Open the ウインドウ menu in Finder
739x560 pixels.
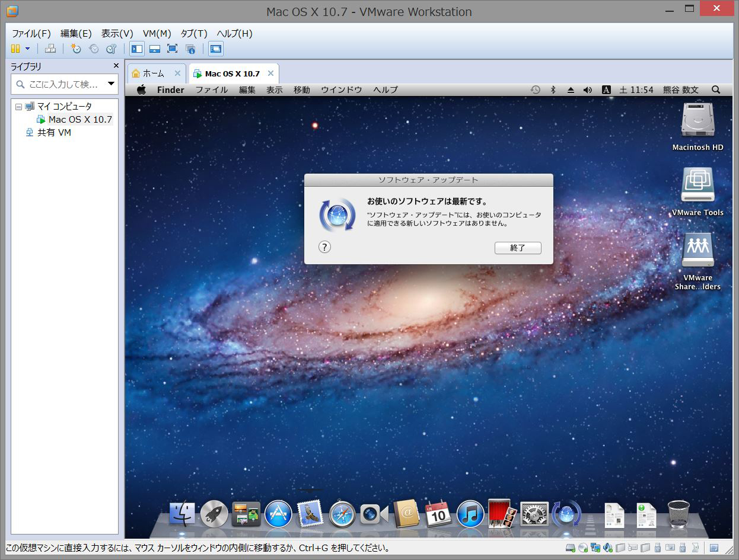(341, 90)
